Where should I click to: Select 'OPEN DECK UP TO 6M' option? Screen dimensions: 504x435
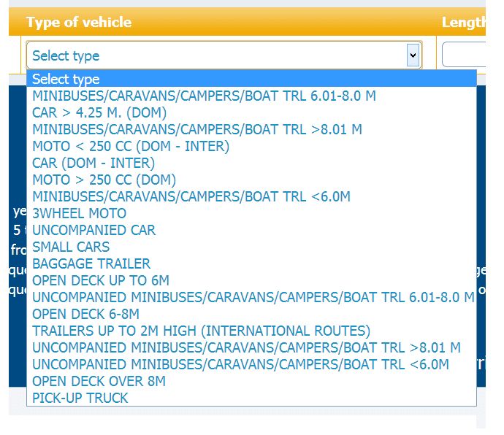click(x=100, y=280)
